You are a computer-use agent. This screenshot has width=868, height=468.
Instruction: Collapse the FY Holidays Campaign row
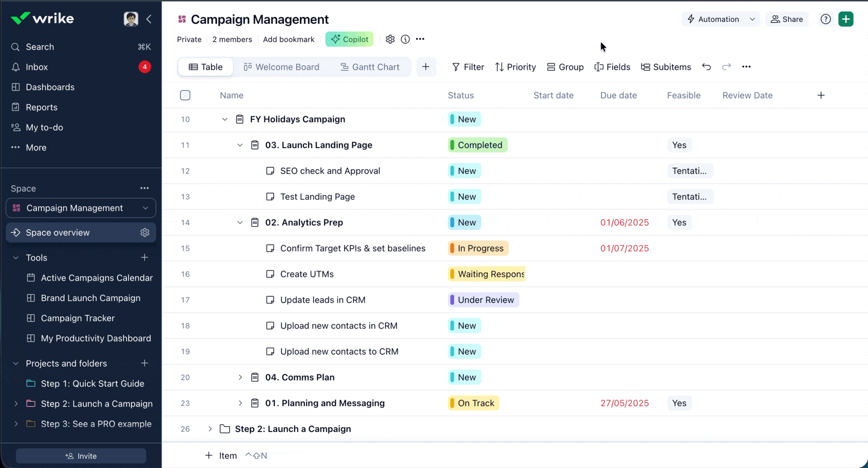225,120
